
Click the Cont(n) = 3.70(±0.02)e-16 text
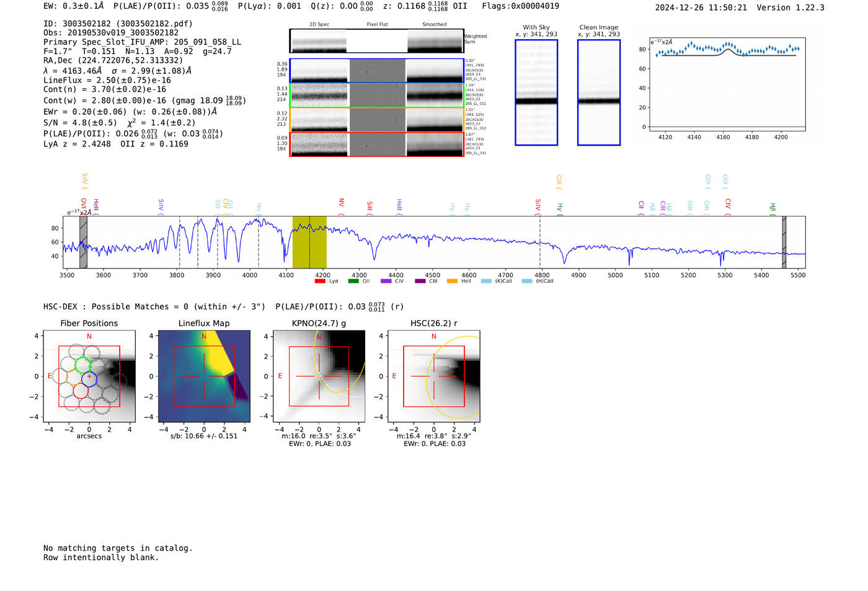105,89
